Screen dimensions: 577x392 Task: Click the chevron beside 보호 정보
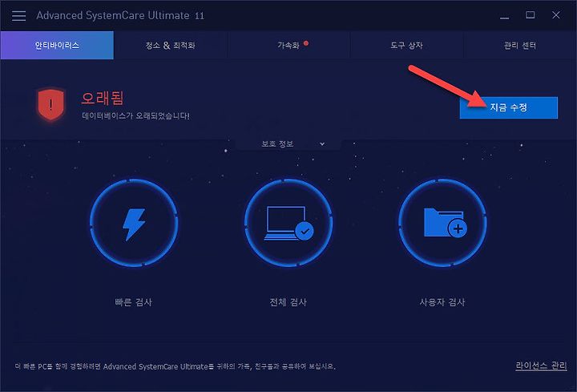click(322, 144)
